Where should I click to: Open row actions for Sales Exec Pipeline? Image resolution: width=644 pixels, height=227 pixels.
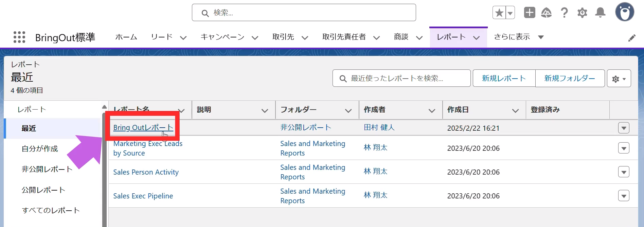click(x=624, y=196)
